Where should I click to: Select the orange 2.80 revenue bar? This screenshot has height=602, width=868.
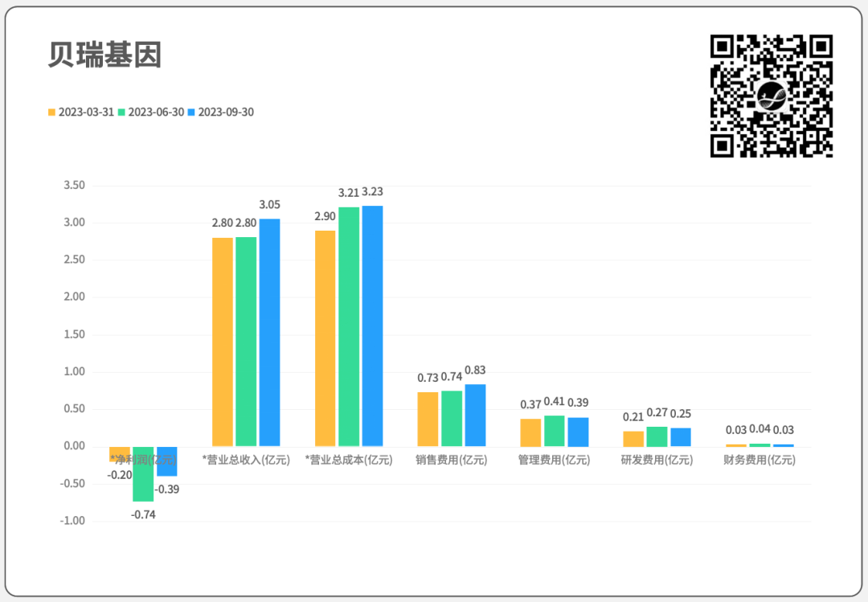click(223, 342)
